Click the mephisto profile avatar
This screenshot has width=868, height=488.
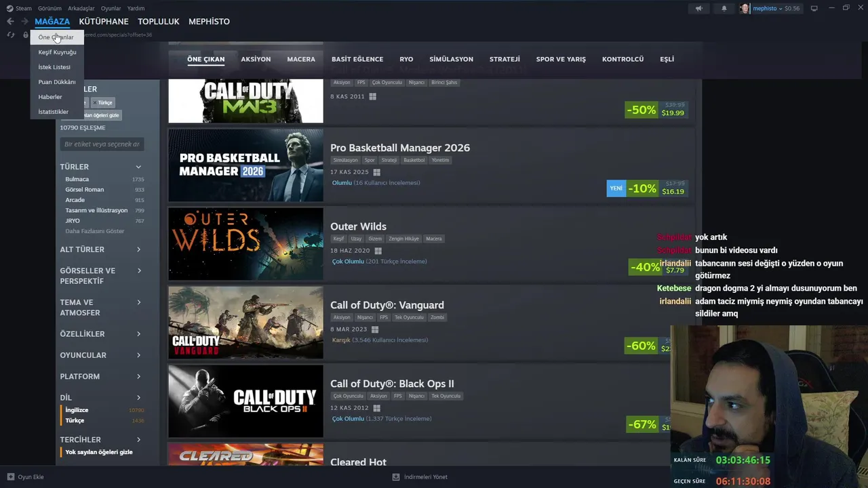point(745,8)
